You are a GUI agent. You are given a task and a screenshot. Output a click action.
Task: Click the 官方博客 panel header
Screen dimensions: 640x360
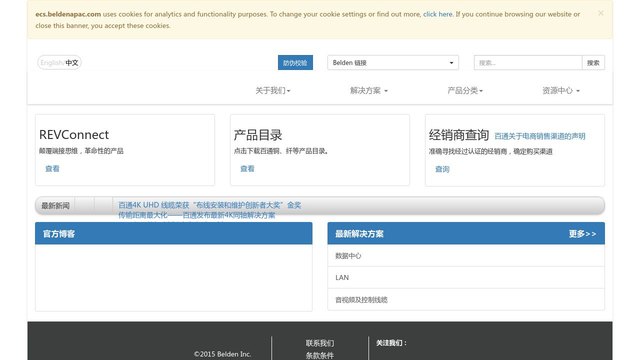[173, 233]
